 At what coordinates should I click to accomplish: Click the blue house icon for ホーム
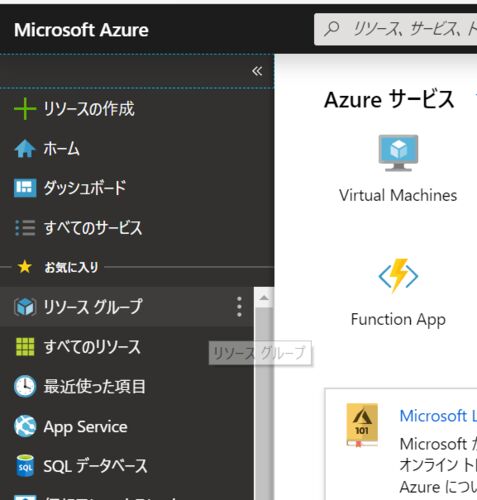25,149
